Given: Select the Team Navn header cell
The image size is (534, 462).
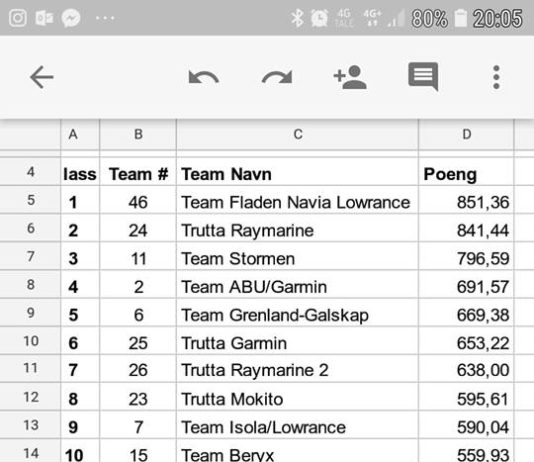Looking at the screenshot, I should [297, 173].
